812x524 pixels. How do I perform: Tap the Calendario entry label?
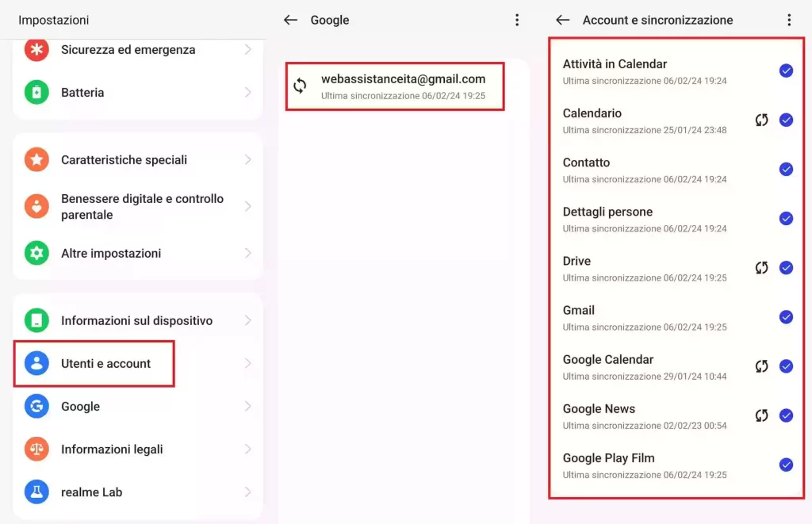[x=592, y=113]
